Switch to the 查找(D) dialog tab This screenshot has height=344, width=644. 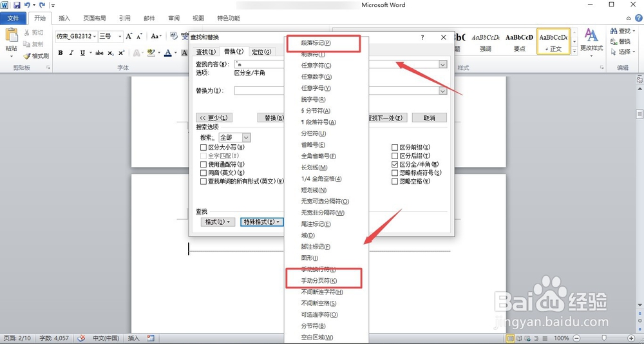coord(206,52)
